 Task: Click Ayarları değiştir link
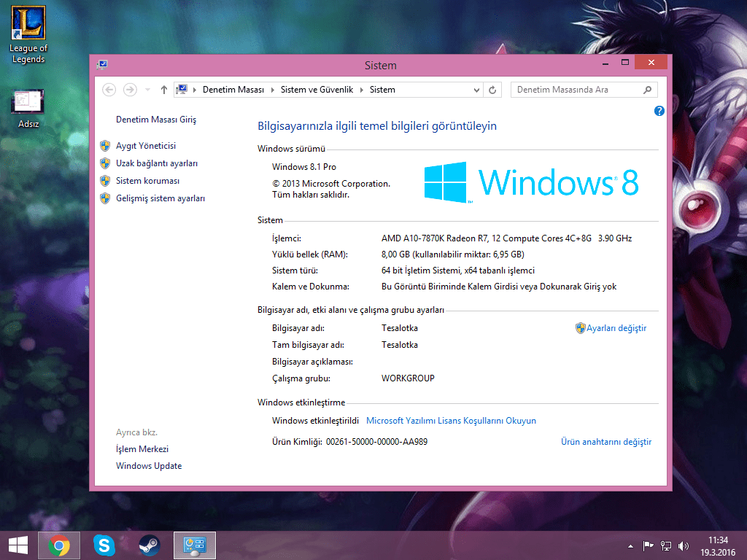tap(616, 328)
